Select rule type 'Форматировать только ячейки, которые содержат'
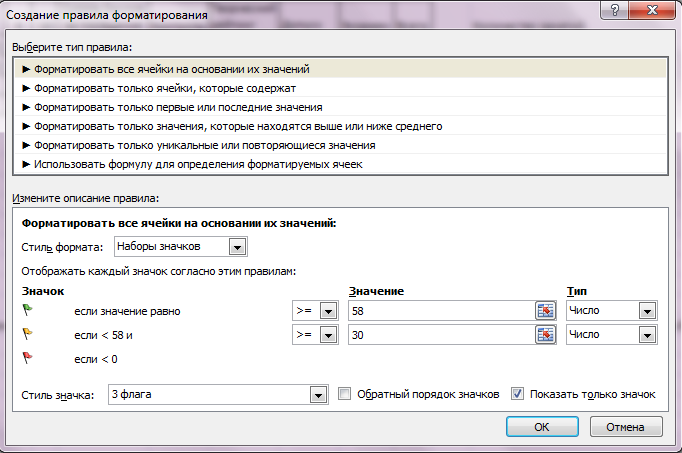Image resolution: width=682 pixels, height=453 pixels. 340,88
